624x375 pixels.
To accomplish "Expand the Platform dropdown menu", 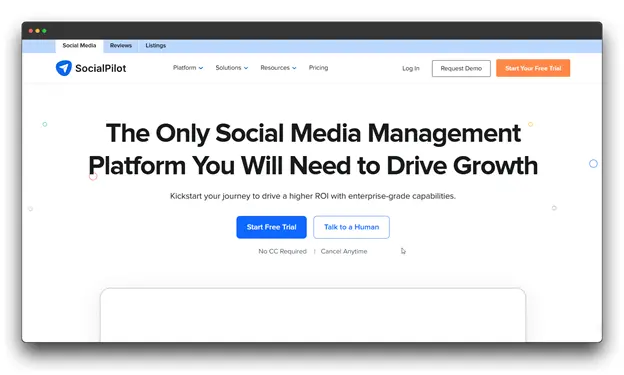I will 188,68.
